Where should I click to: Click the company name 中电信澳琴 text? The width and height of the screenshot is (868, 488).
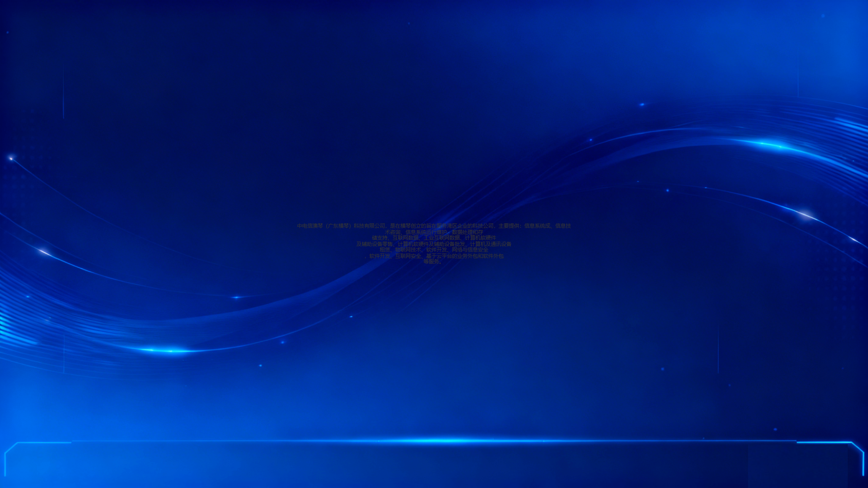pos(310,226)
